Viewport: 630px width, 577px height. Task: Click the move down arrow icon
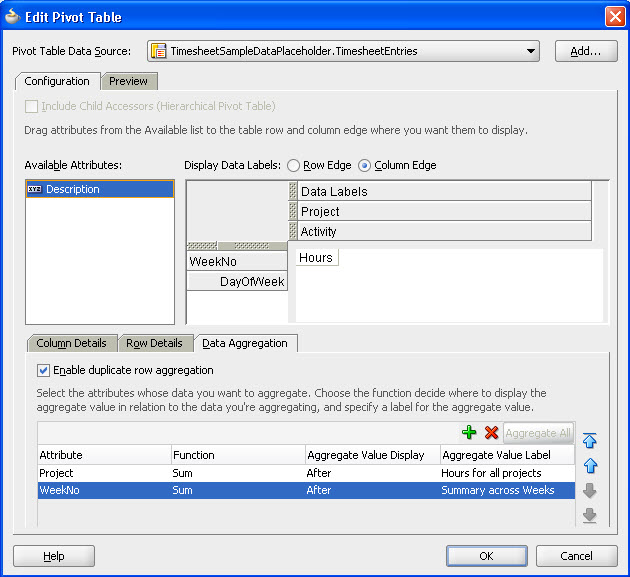coord(590,490)
